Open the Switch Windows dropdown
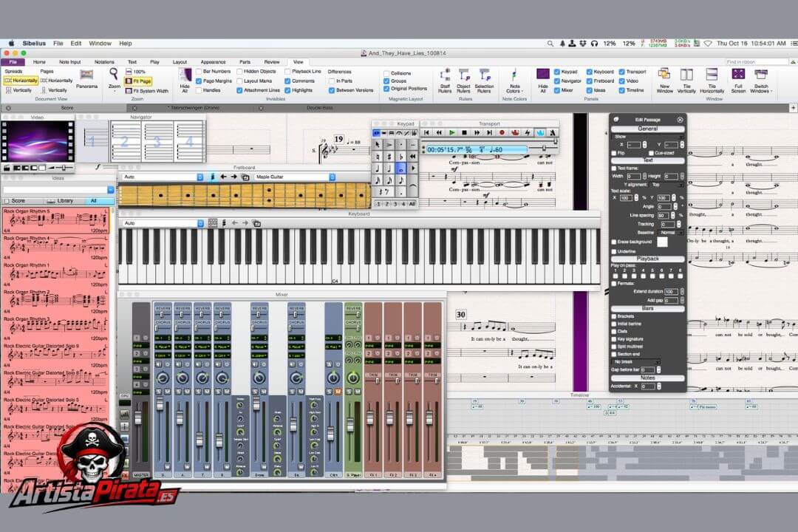Screen dimensions: 798x532 (x=760, y=81)
